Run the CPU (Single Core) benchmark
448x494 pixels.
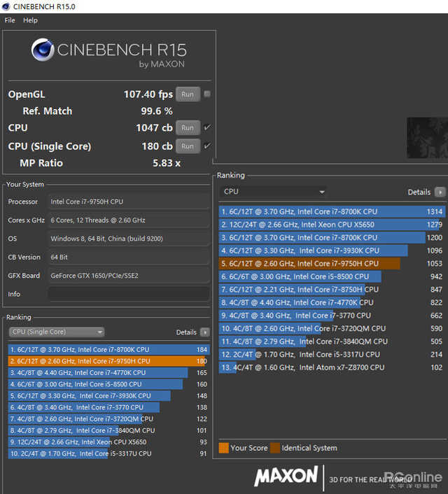tap(187, 146)
